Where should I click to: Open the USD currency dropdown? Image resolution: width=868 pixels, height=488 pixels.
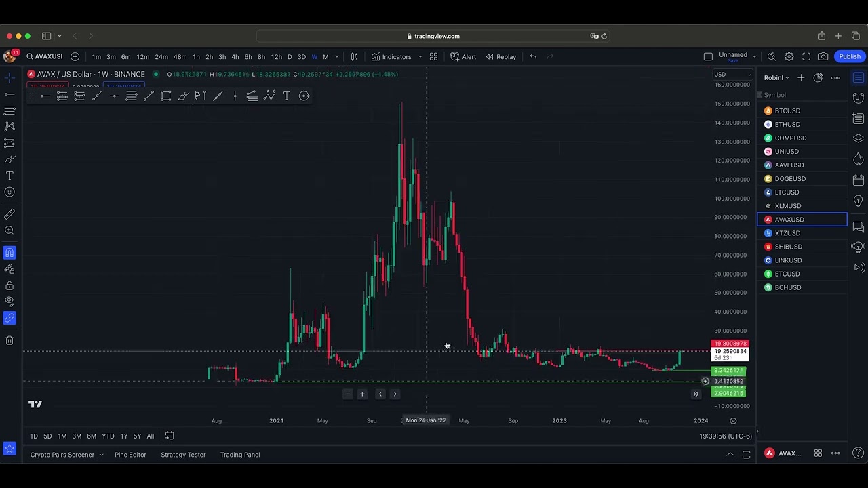point(732,75)
